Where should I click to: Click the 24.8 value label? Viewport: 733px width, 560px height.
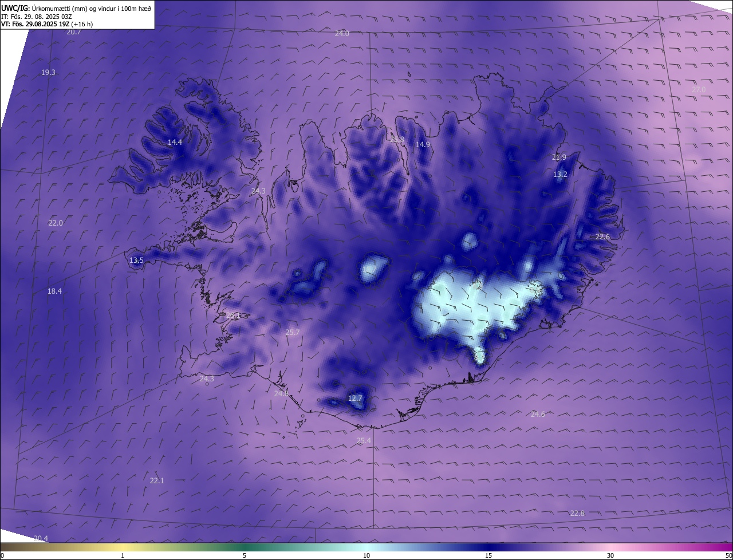[x=281, y=394]
